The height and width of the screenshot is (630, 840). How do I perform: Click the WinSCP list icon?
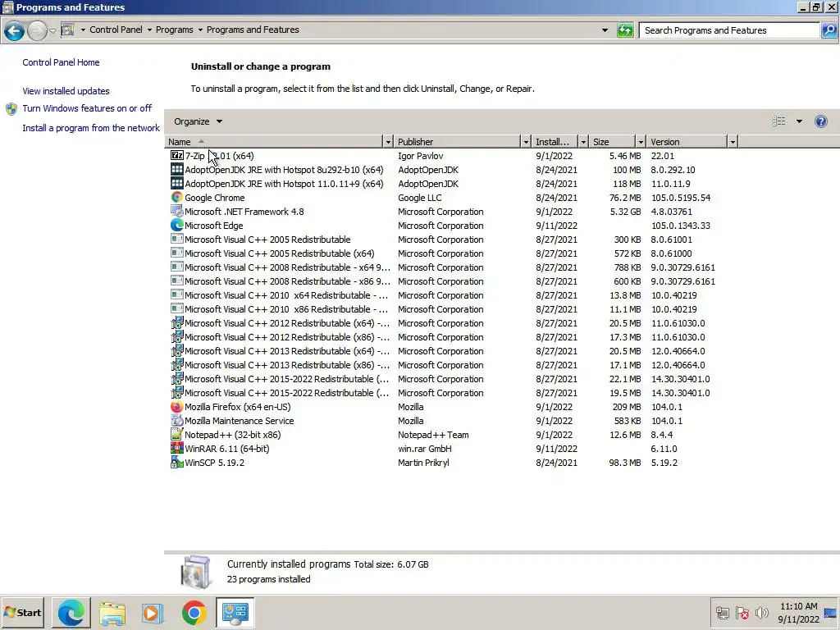177,463
